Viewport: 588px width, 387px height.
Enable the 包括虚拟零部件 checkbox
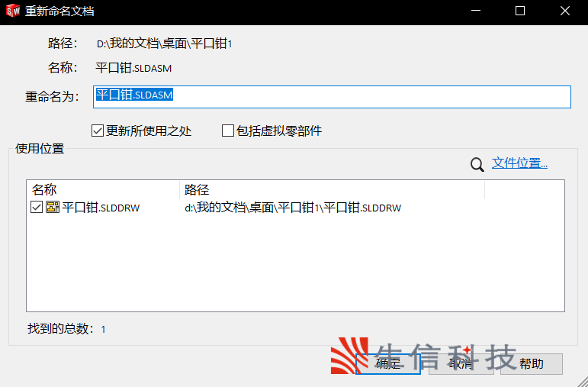[228, 131]
